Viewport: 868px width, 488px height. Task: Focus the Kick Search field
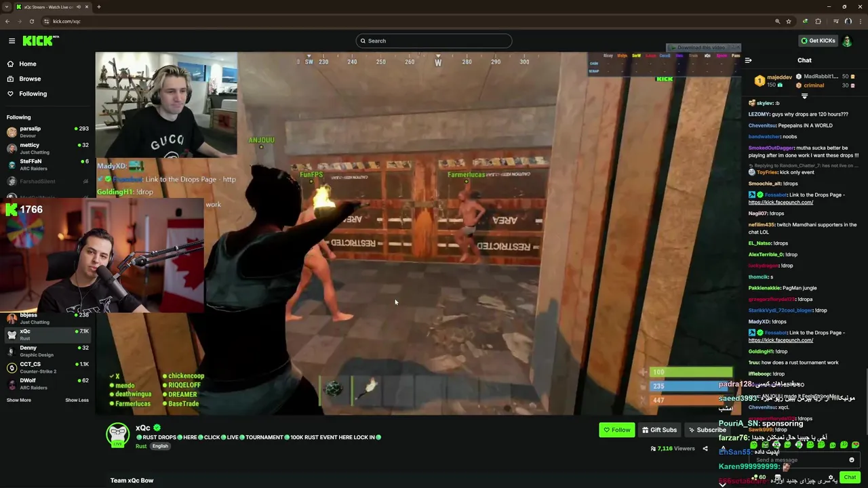point(434,41)
